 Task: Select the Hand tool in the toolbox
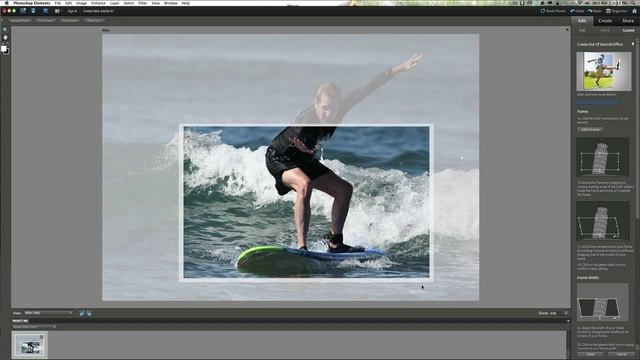tap(5, 38)
